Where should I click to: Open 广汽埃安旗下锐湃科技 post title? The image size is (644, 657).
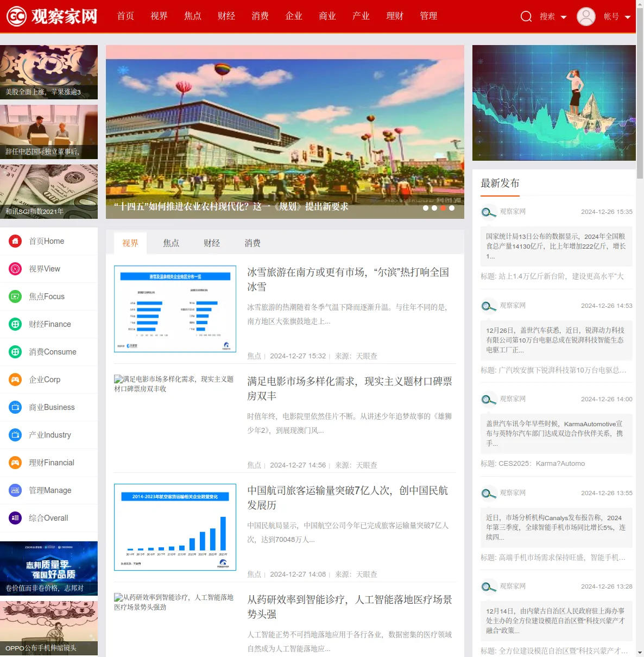click(553, 370)
